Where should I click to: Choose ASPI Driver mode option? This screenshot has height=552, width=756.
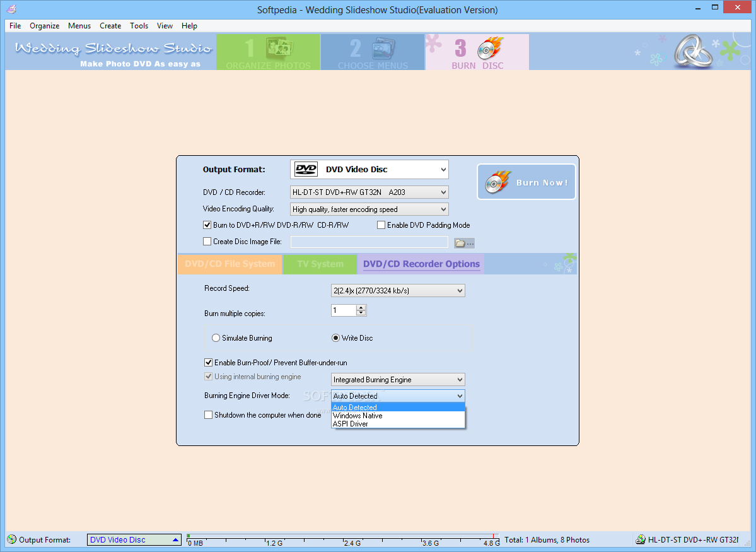398,424
